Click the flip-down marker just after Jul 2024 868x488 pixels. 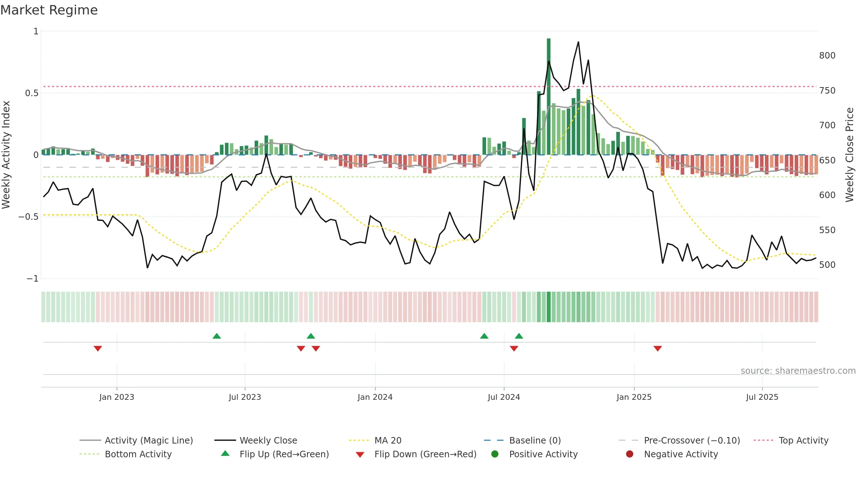click(514, 348)
